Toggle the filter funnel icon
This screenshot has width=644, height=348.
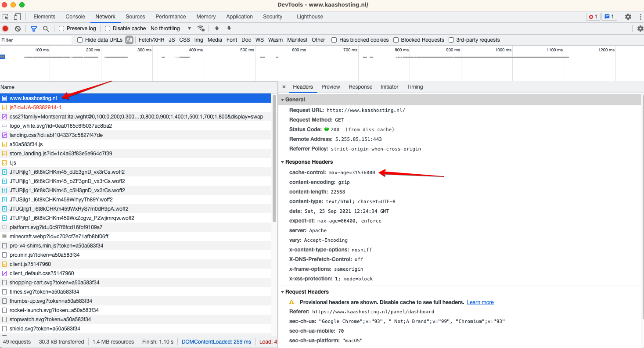[34, 29]
